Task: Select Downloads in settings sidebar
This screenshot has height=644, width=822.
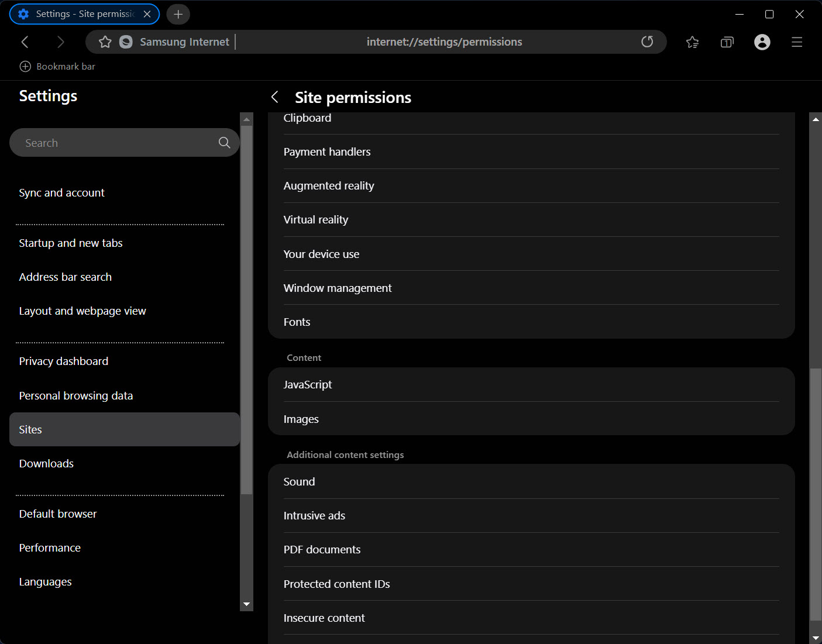Action: pos(46,464)
